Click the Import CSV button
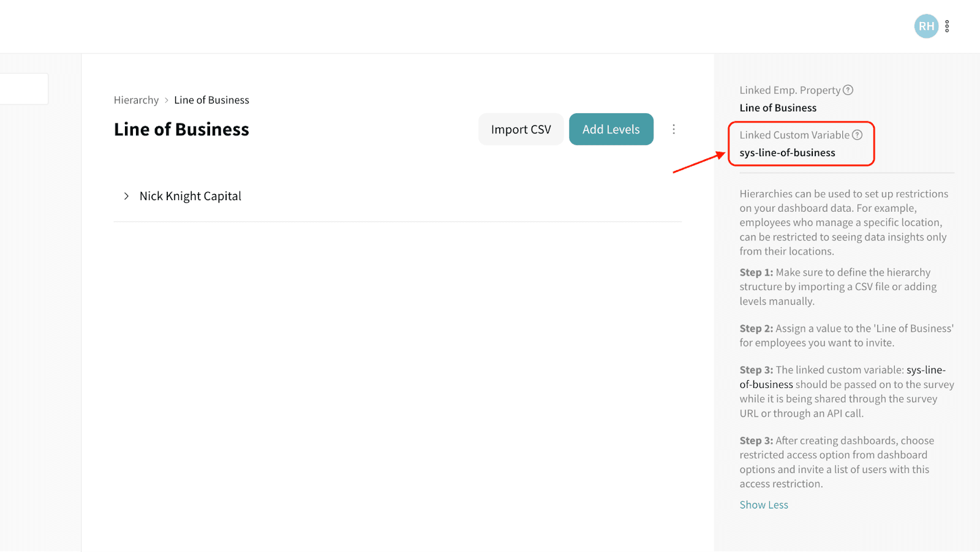The height and width of the screenshot is (552, 980). pos(521,129)
